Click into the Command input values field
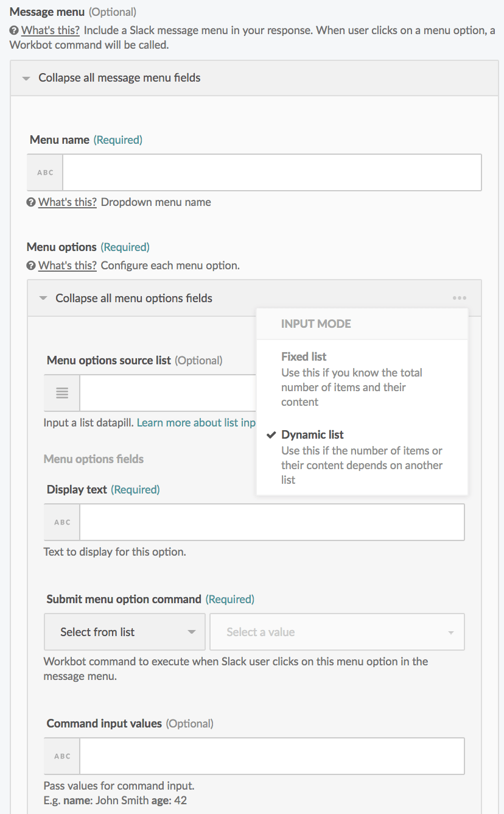 coord(271,756)
